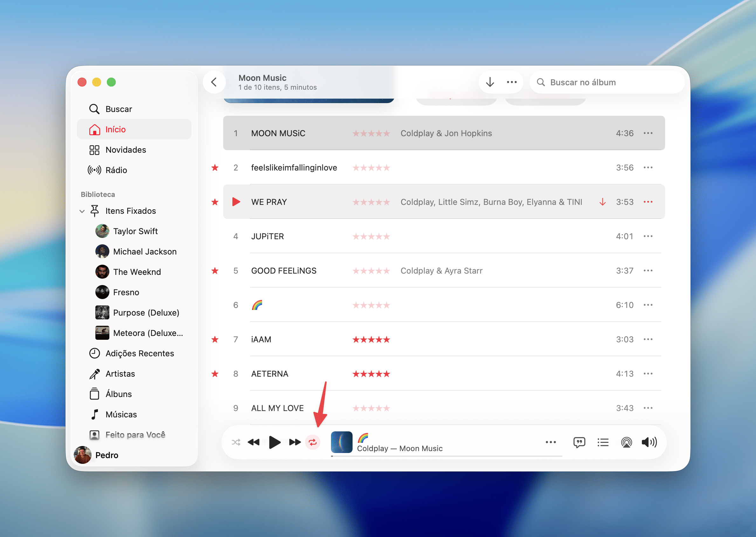
Task: Click the volume speaker icon
Action: point(649,442)
